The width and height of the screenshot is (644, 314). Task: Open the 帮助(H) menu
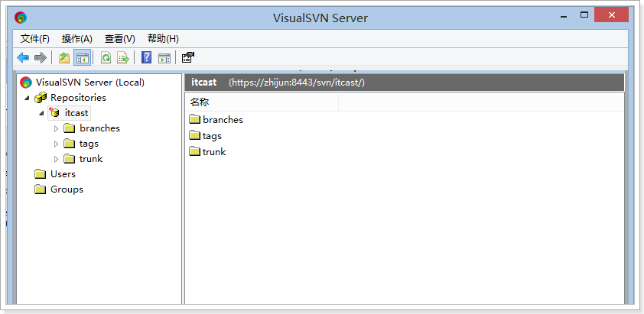[x=163, y=39]
